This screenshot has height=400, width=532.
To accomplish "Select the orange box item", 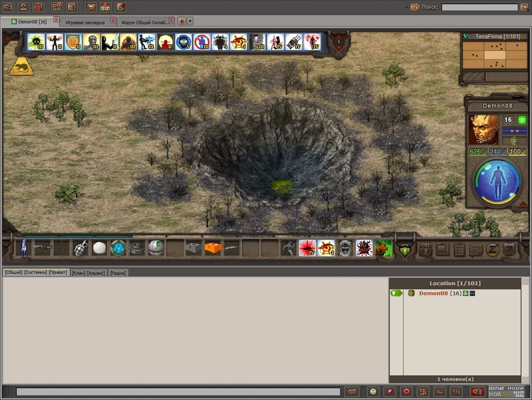I will coord(213,249).
